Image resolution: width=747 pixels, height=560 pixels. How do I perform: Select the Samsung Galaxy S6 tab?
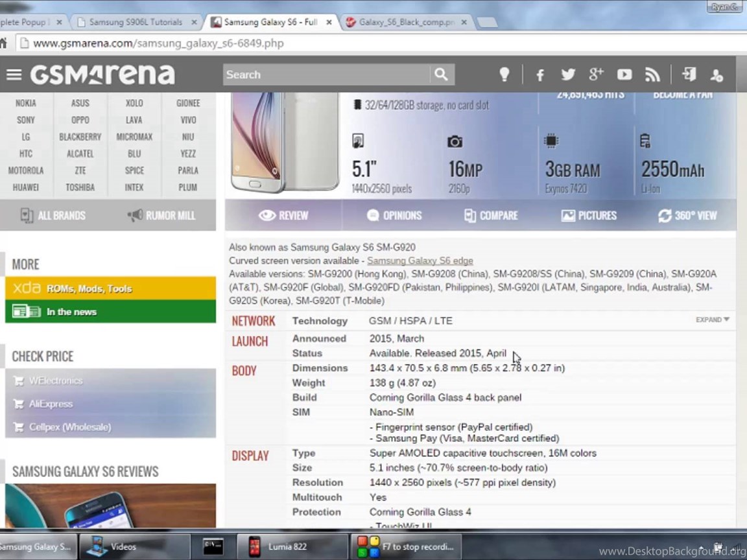(x=271, y=23)
